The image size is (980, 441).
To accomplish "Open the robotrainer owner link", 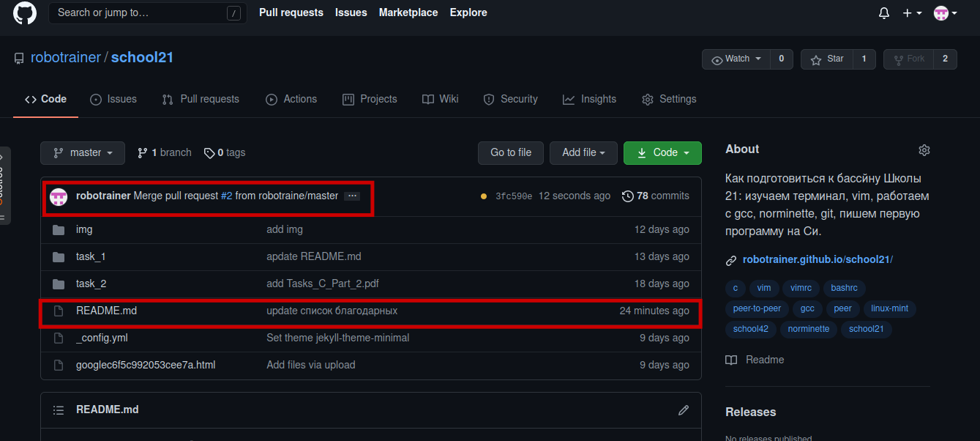I will click(x=66, y=57).
